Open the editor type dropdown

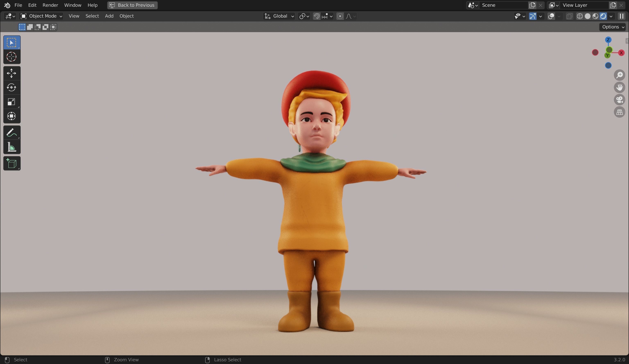pos(10,16)
